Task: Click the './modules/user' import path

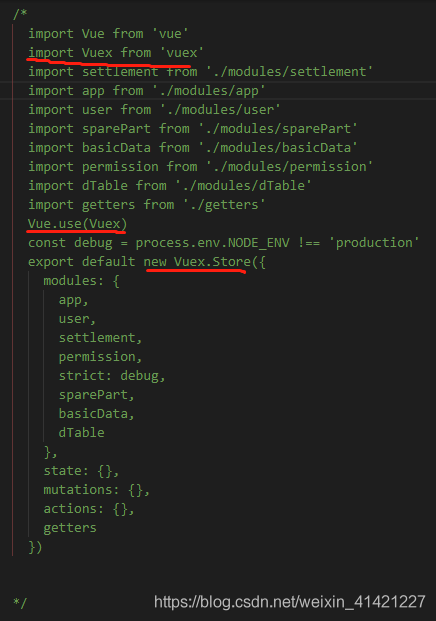Action: [220, 110]
